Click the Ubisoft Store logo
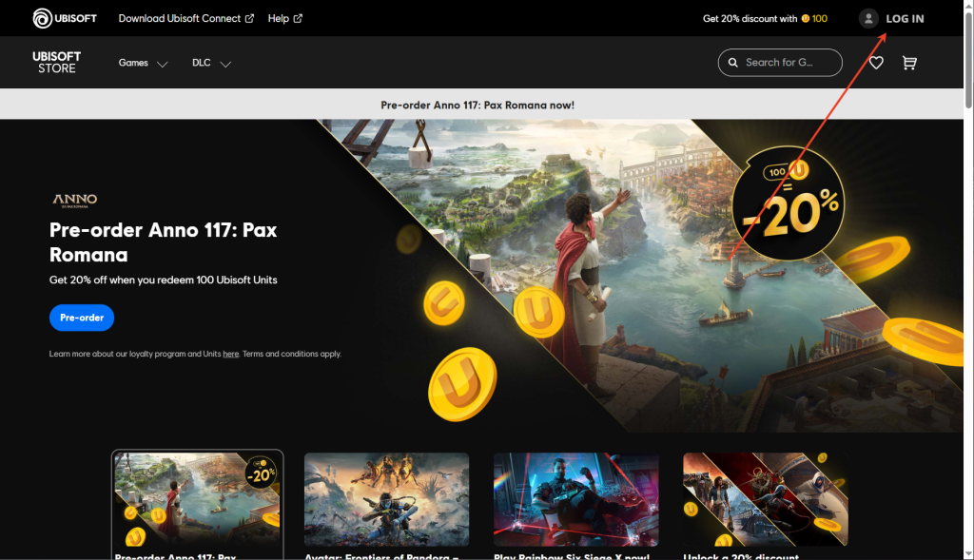The width and height of the screenshot is (974, 560). (57, 63)
